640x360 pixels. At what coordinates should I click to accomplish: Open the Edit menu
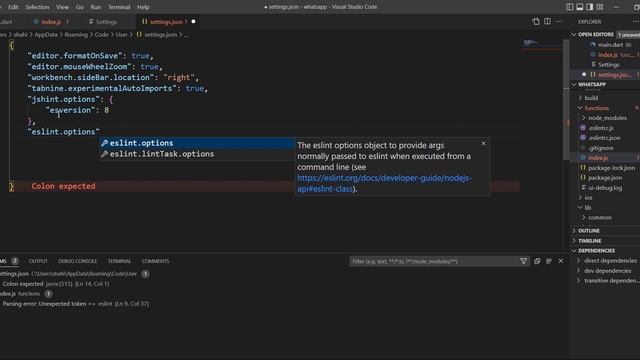pos(13,7)
